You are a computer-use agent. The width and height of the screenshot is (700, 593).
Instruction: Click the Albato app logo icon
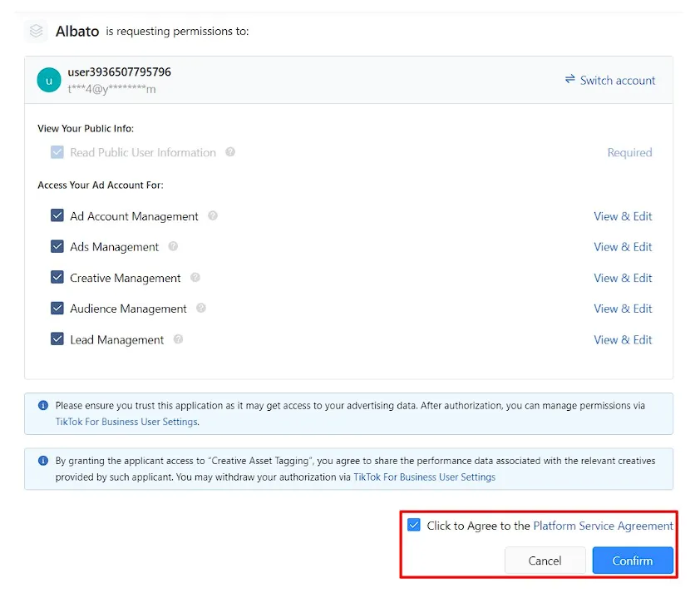pyautogui.click(x=36, y=32)
